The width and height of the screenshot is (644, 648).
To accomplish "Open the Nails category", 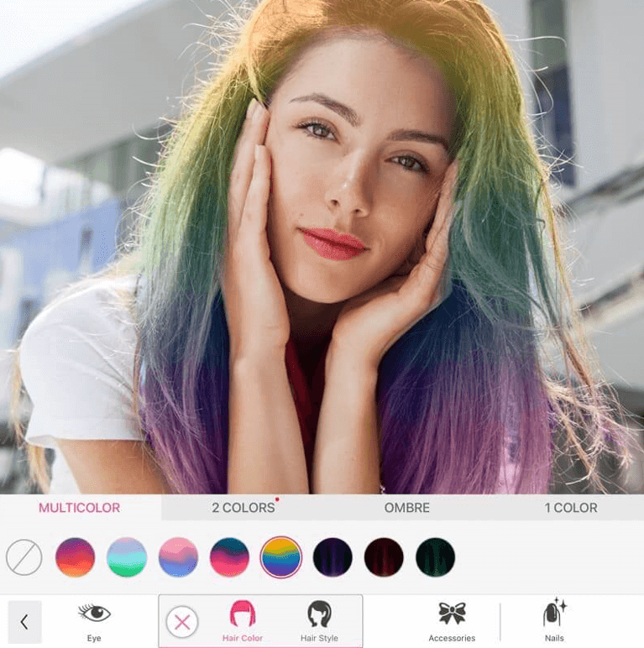I will (554, 621).
